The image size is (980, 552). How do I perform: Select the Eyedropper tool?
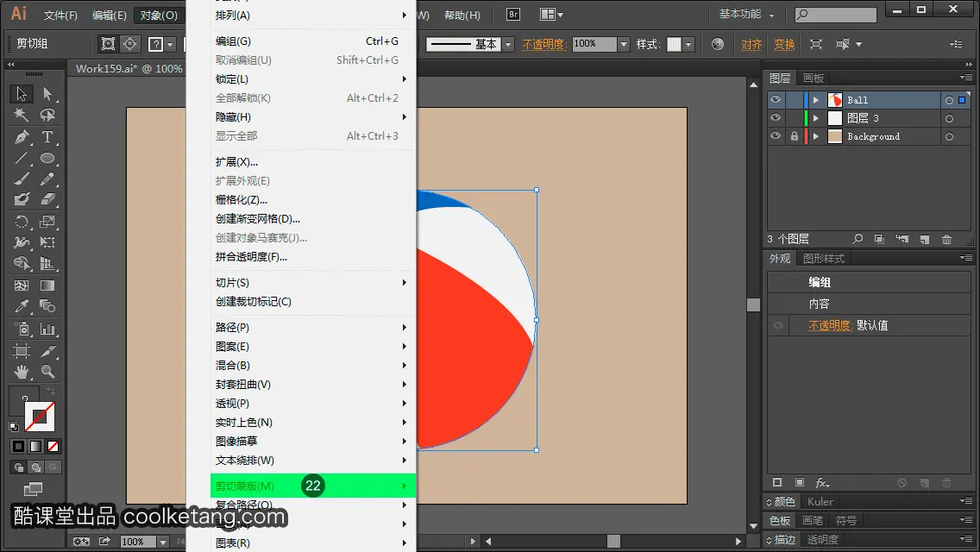coord(22,306)
